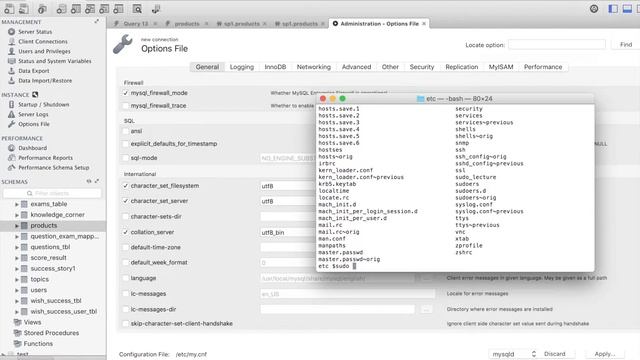Uncheck the collation_server option

click(x=126, y=232)
